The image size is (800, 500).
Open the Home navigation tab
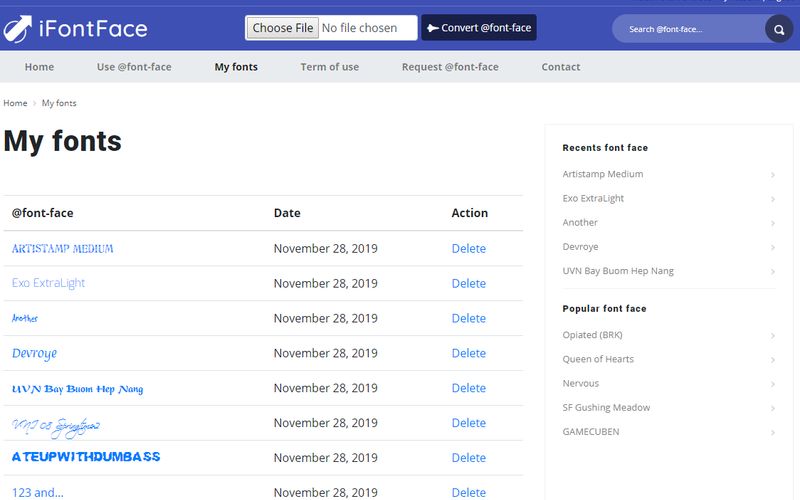(x=39, y=67)
